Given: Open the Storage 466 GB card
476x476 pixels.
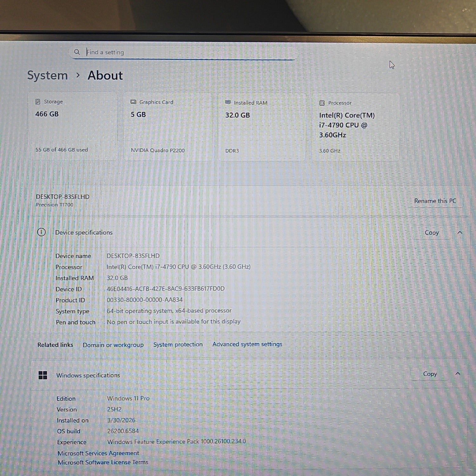Looking at the screenshot, I should [x=73, y=126].
